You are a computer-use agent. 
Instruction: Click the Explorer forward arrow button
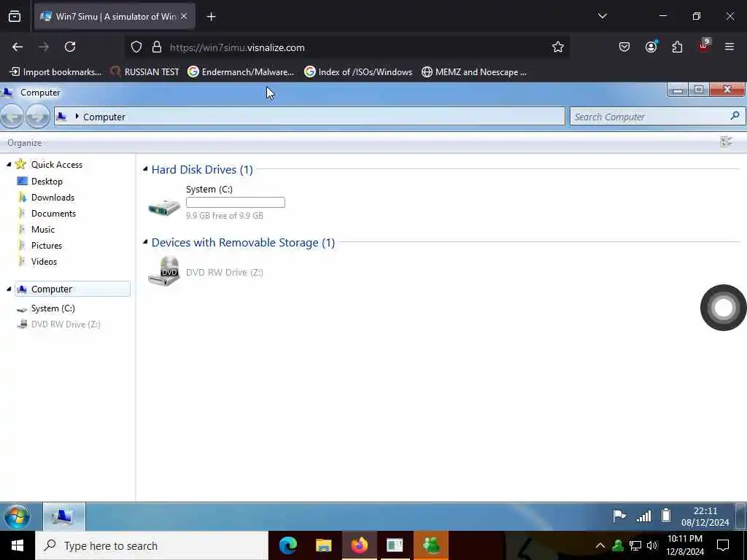click(x=38, y=116)
